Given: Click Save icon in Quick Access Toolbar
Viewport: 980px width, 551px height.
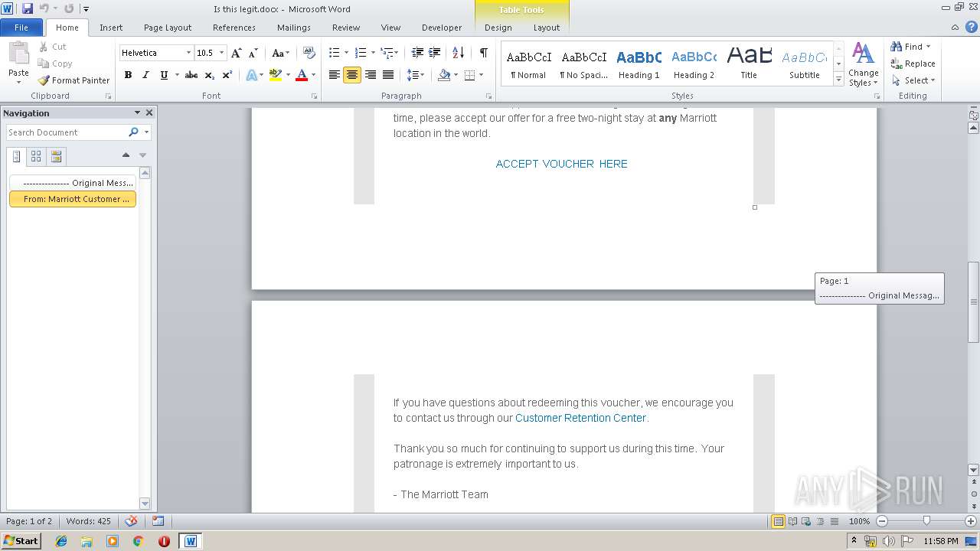Looking at the screenshot, I should [28, 8].
